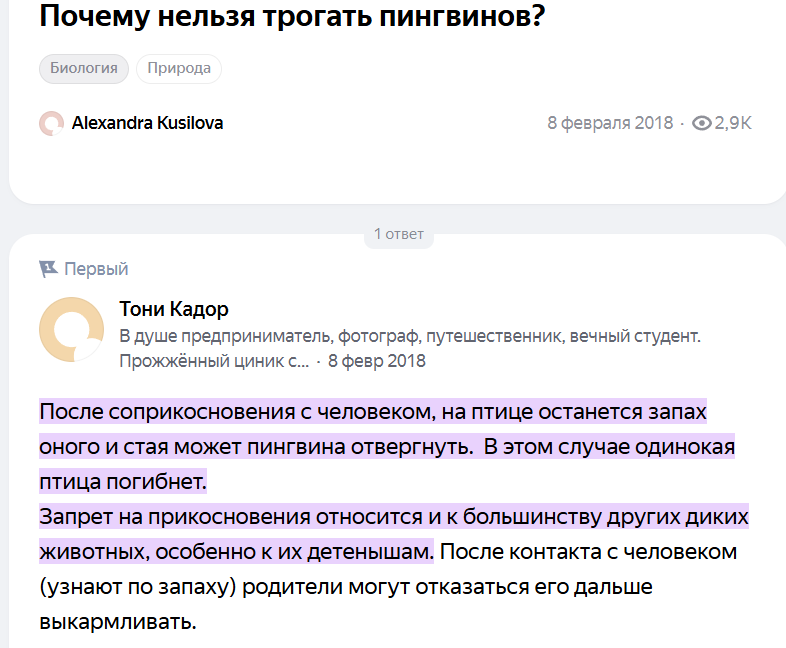This screenshot has height=648, width=786.
Task: Click the '1 ответ' answers counter
Action: point(399,234)
